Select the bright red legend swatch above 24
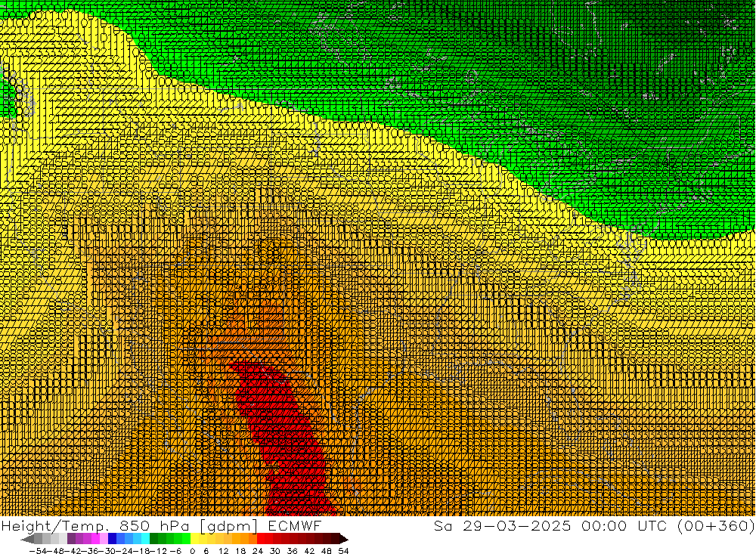Screen dimensions: 756x554 coord(261,539)
